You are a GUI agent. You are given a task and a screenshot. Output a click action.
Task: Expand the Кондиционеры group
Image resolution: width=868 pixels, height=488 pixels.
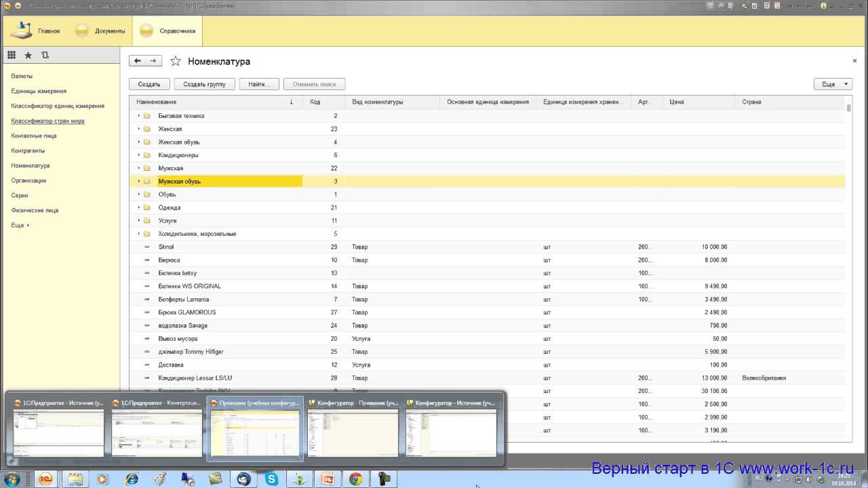pyautogui.click(x=139, y=155)
